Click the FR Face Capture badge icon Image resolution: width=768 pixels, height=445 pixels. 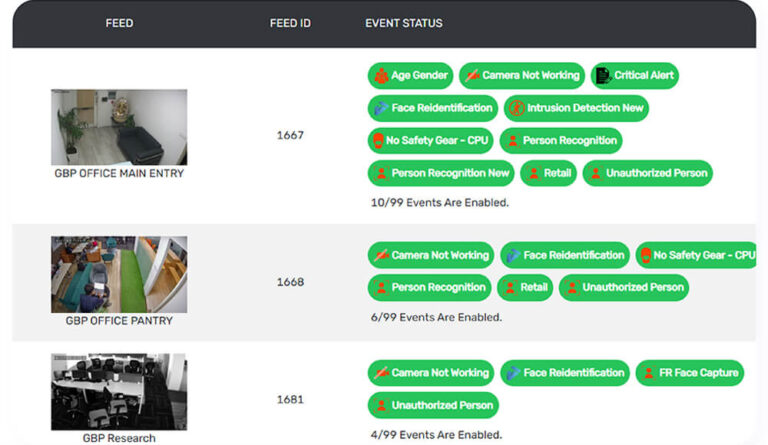click(x=647, y=373)
